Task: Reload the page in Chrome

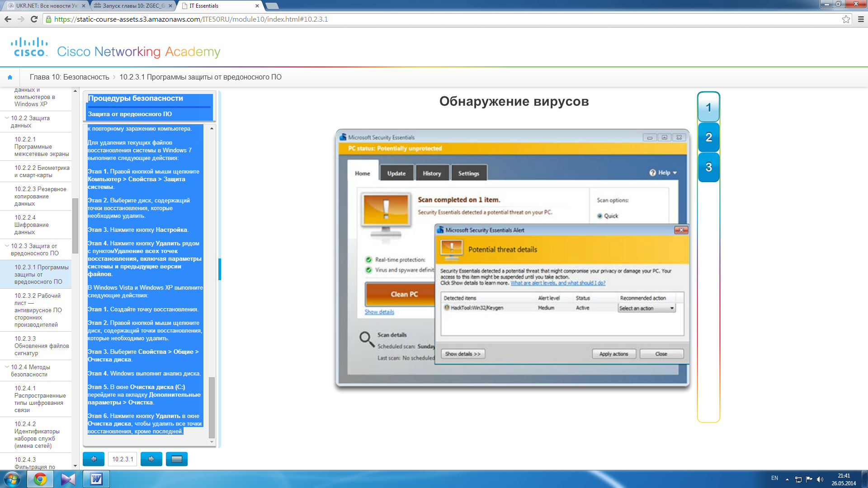Action: pyautogui.click(x=34, y=19)
